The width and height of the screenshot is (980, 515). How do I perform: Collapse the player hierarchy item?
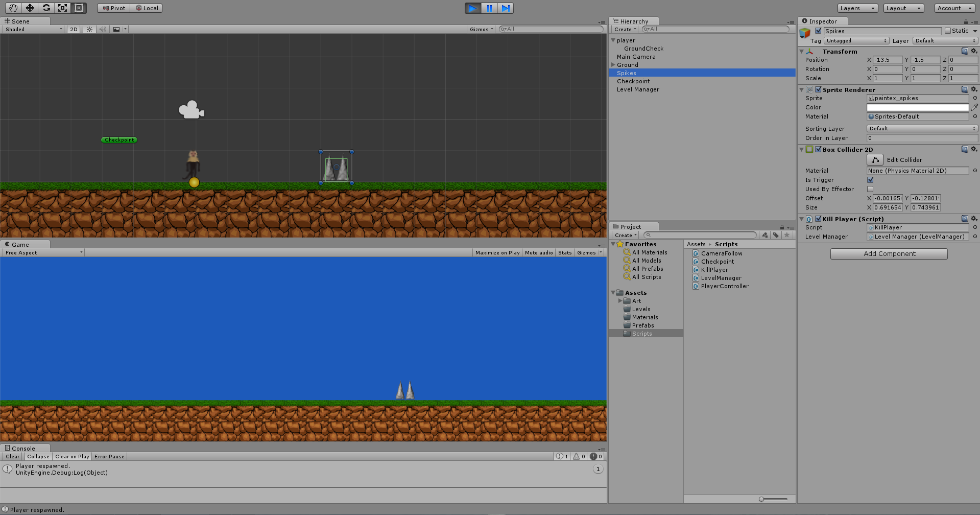613,40
